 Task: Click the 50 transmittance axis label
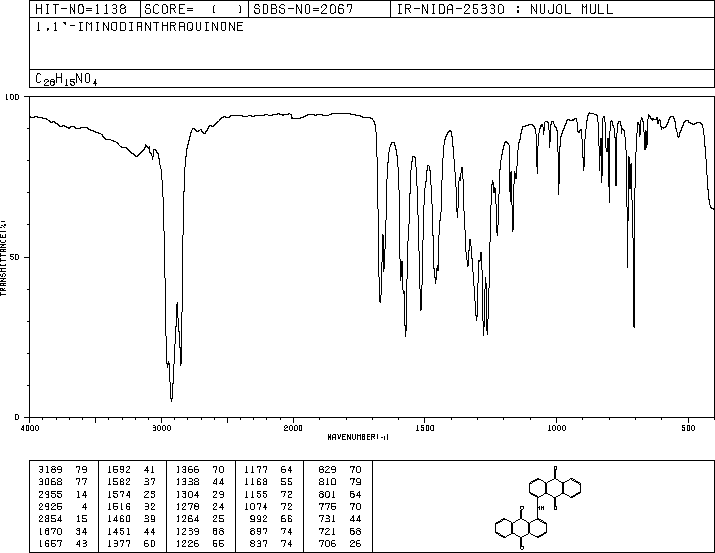click(15, 257)
